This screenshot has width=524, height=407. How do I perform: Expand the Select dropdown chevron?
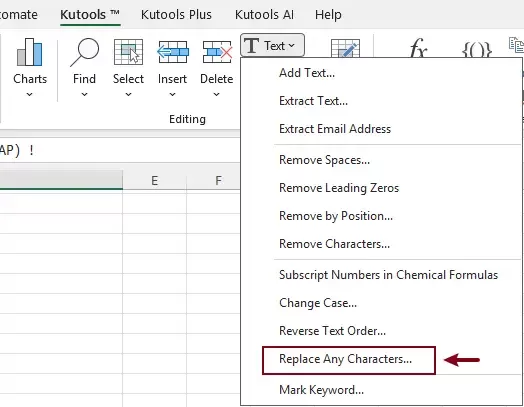[x=128, y=95]
